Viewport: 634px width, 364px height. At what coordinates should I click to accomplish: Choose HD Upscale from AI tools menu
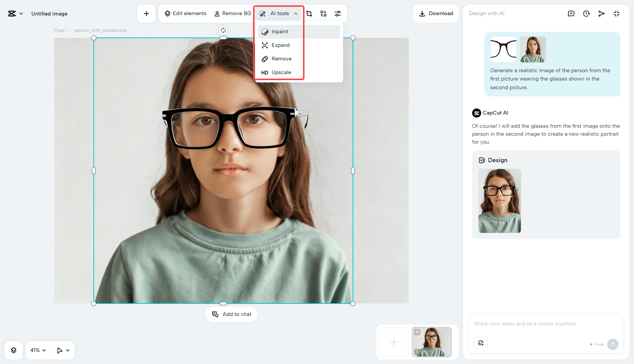pos(299,73)
